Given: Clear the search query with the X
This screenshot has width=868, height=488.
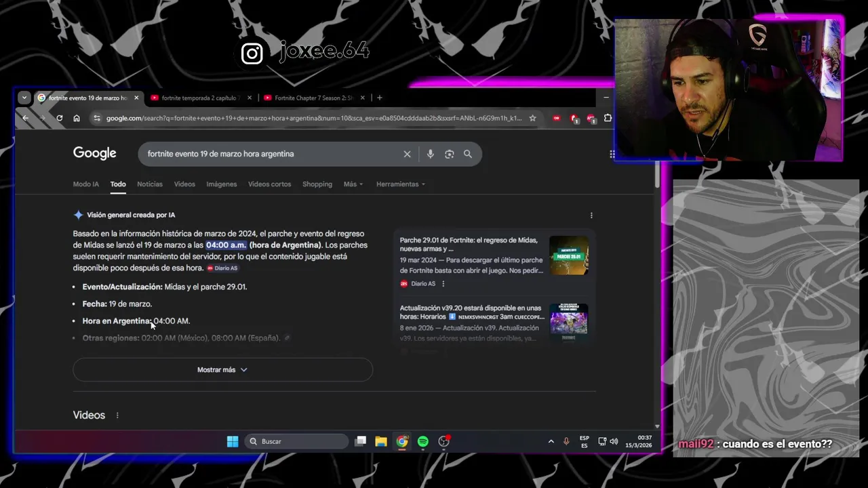Looking at the screenshot, I should click(407, 154).
